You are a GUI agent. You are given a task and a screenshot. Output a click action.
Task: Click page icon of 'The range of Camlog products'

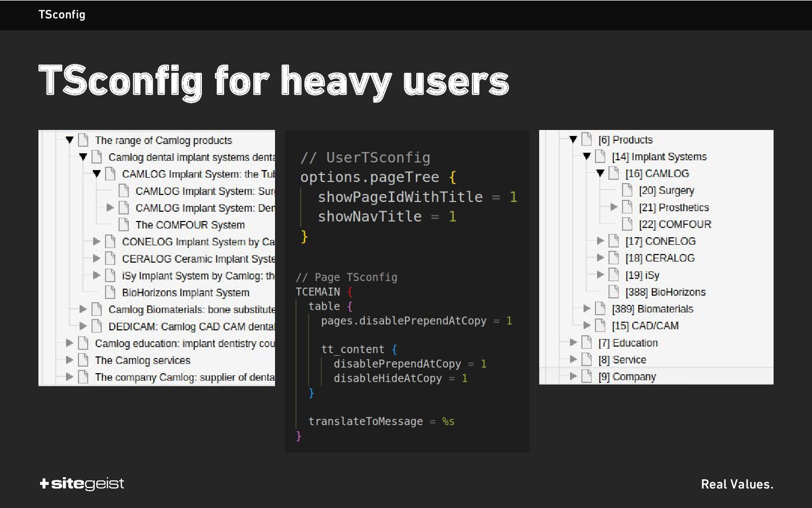(x=83, y=140)
